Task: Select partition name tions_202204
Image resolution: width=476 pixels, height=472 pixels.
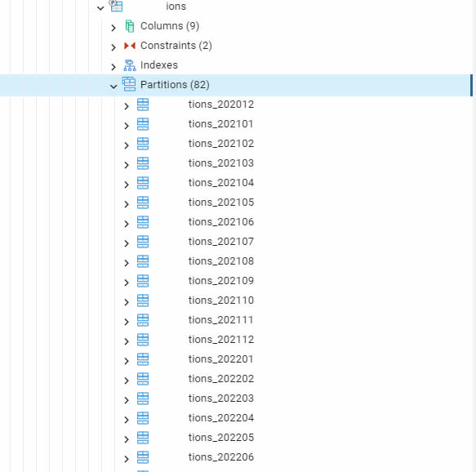Action: tap(221, 417)
